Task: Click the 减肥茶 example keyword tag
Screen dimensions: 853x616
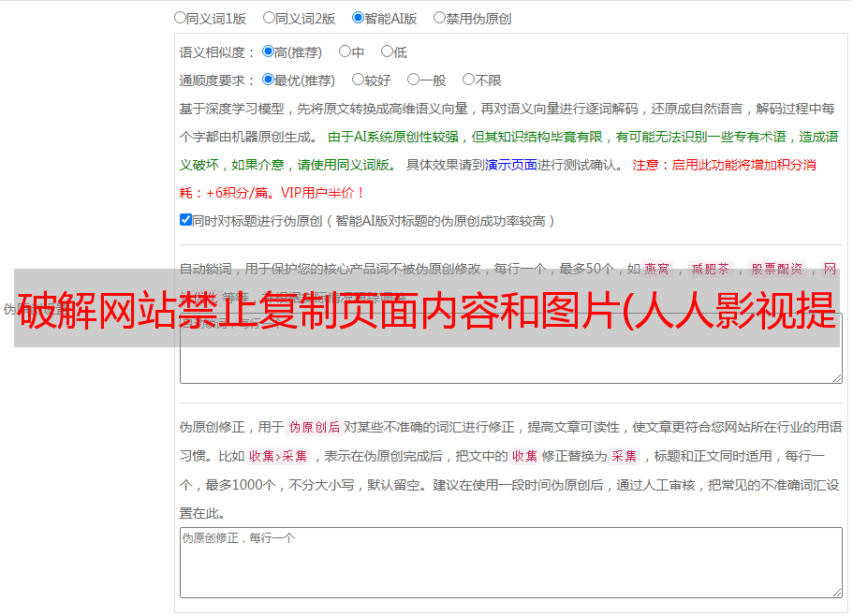Action: click(x=710, y=269)
